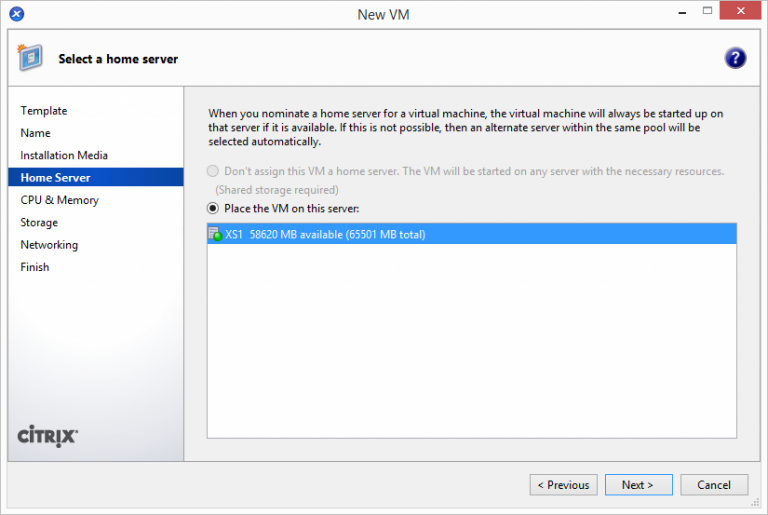Click the XenCenter icon in title bar
The height and width of the screenshot is (515, 768).
17,14
